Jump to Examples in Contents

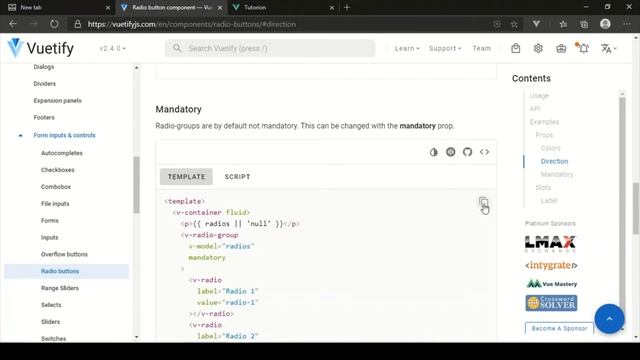point(544,122)
